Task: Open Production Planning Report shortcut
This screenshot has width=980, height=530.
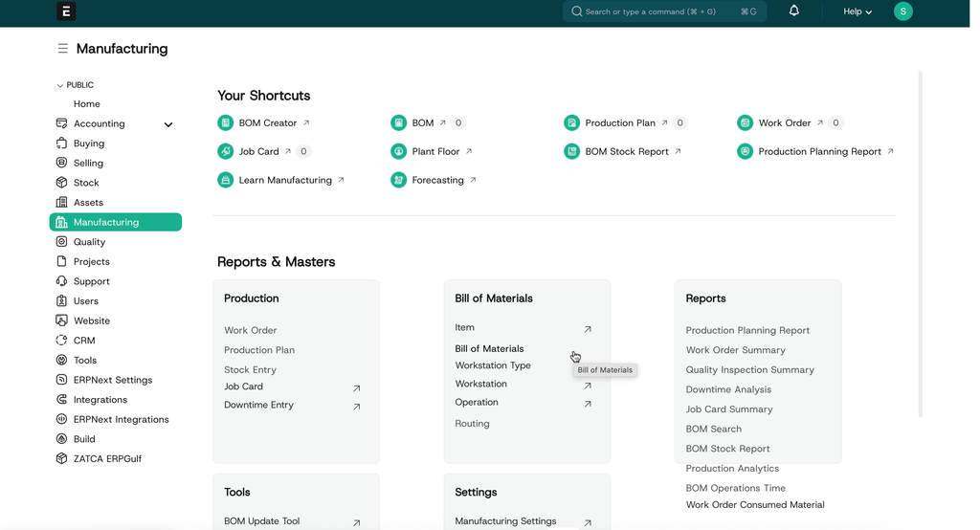Action: [819, 151]
